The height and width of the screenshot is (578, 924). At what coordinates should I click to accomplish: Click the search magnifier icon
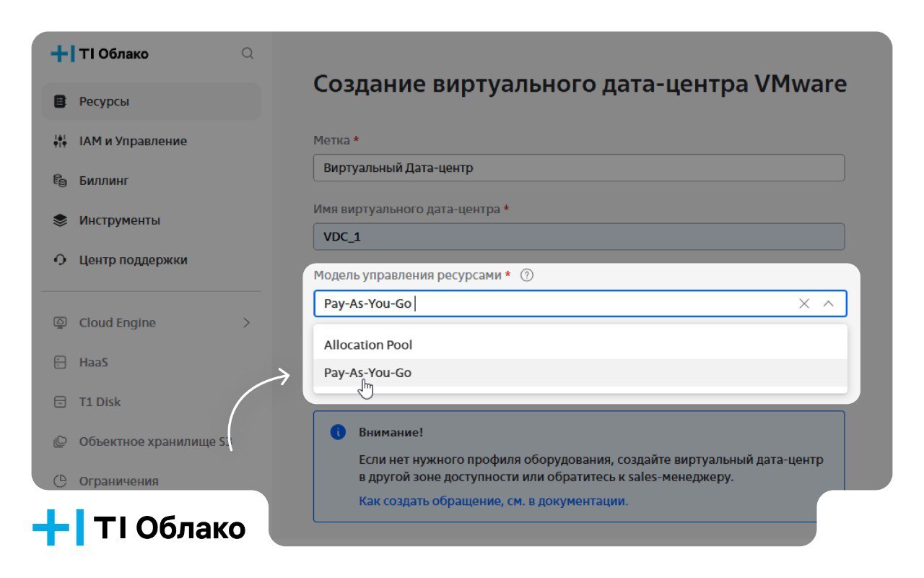coord(248,53)
